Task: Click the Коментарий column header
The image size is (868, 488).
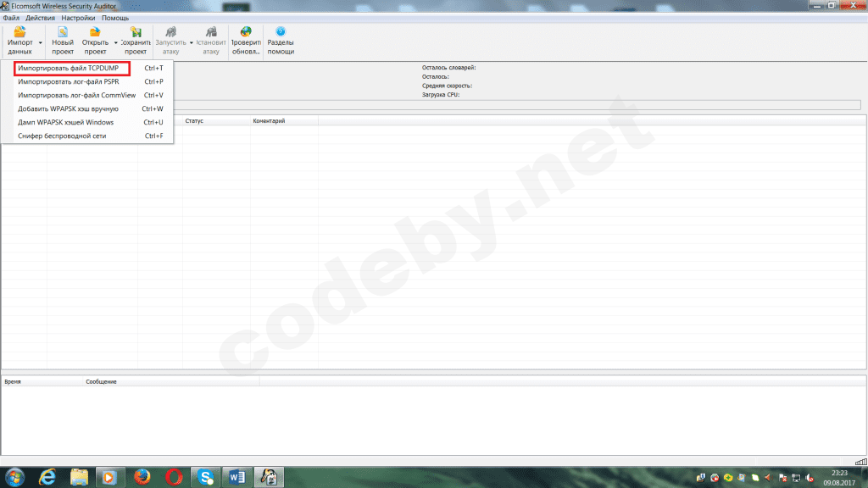Action: (x=284, y=120)
